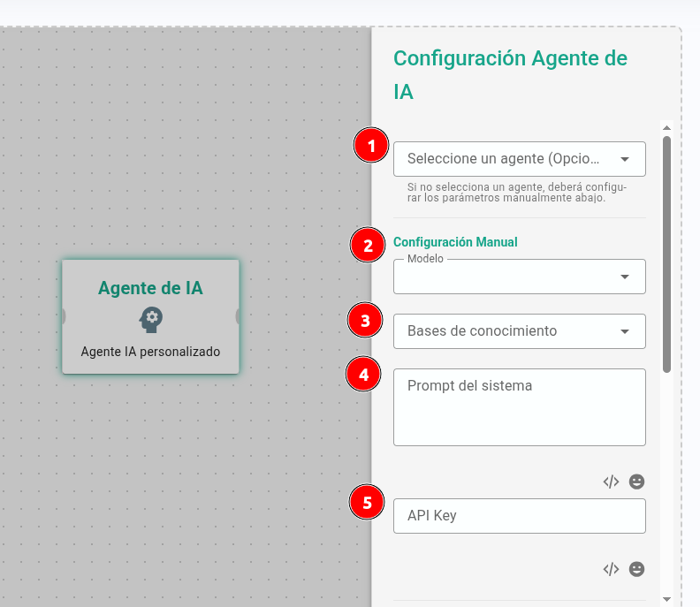
Task: Click the scrollbar down arrow in config panel
Action: [667, 599]
